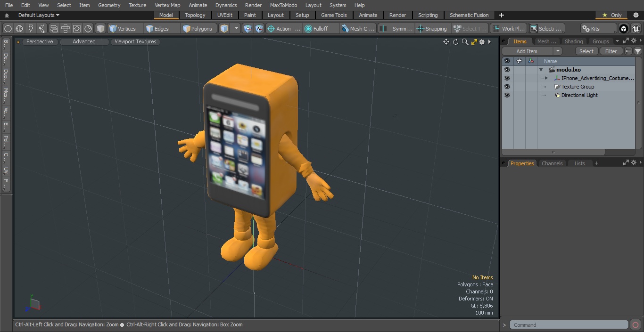The image size is (644, 332).
Task: Click the Items panel gear settings icon
Action: (634, 41)
